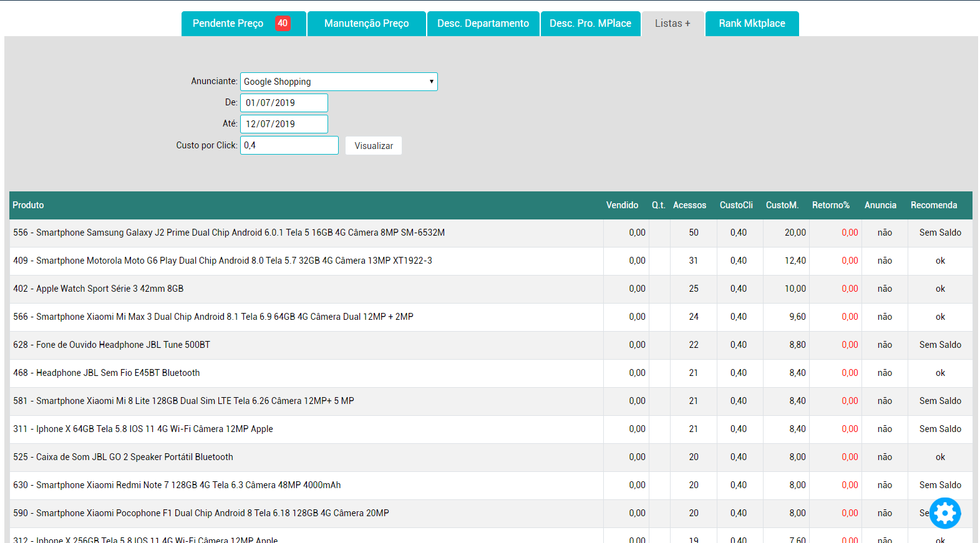Click red Retorno% 0,00 in Galaxy J2 row
The image size is (980, 543).
(x=850, y=233)
